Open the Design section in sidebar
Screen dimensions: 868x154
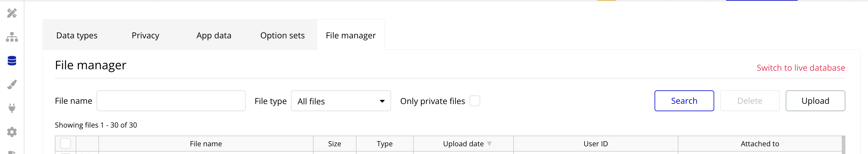tap(12, 13)
